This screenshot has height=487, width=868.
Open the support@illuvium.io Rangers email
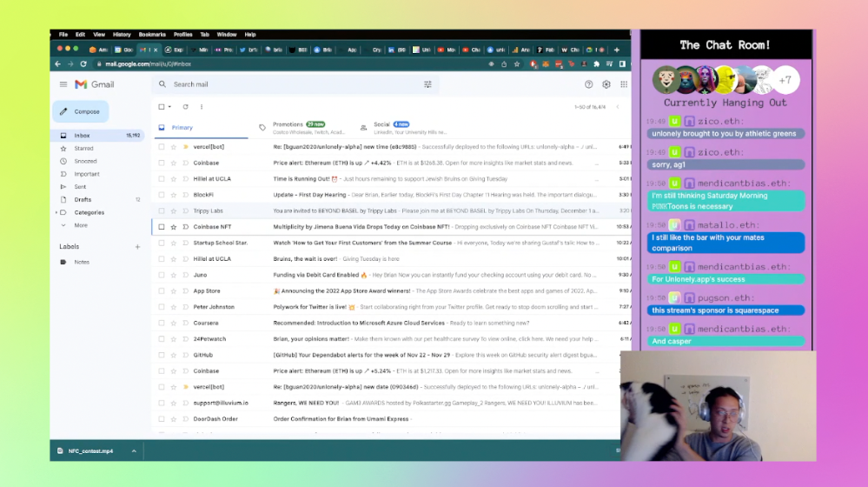coord(387,403)
